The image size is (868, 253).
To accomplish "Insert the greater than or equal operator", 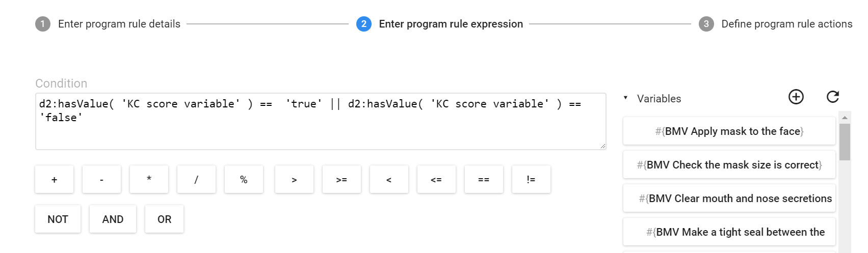I will point(341,179).
